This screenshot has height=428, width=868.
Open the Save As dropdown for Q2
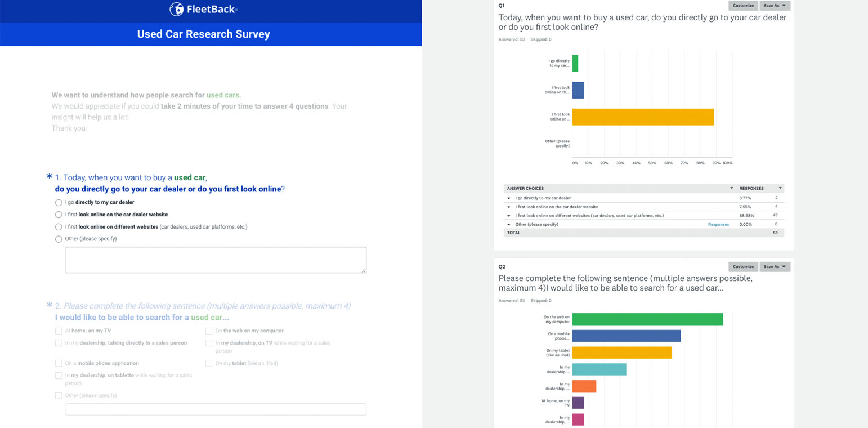(x=775, y=266)
